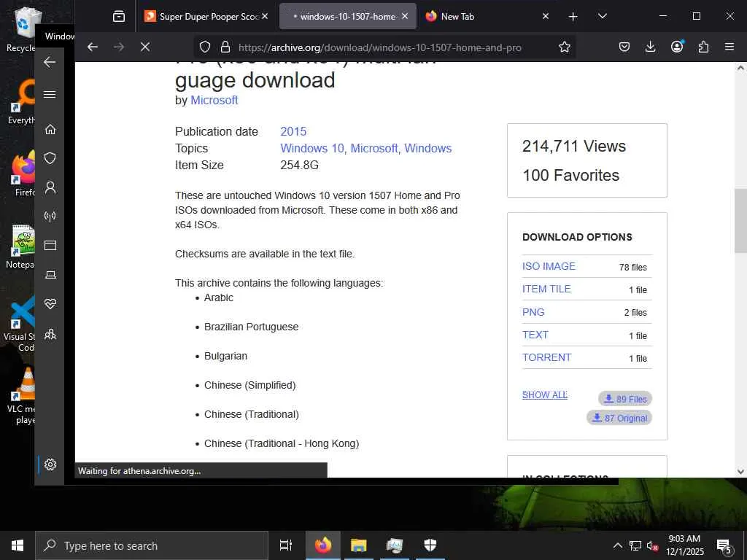Click scrollbar down arrow in Firefox
This screenshot has width=747, height=560.
[x=740, y=472]
